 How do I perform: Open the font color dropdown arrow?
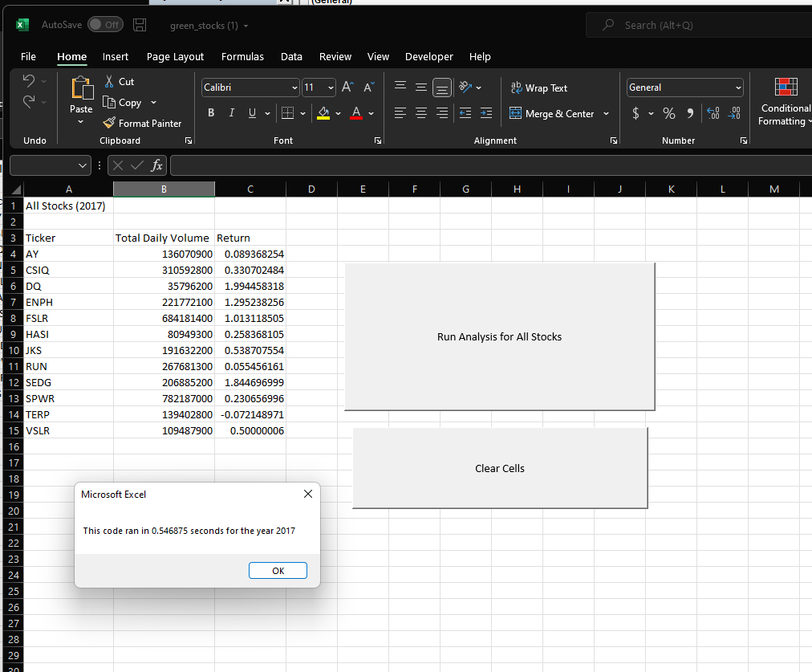(371, 113)
